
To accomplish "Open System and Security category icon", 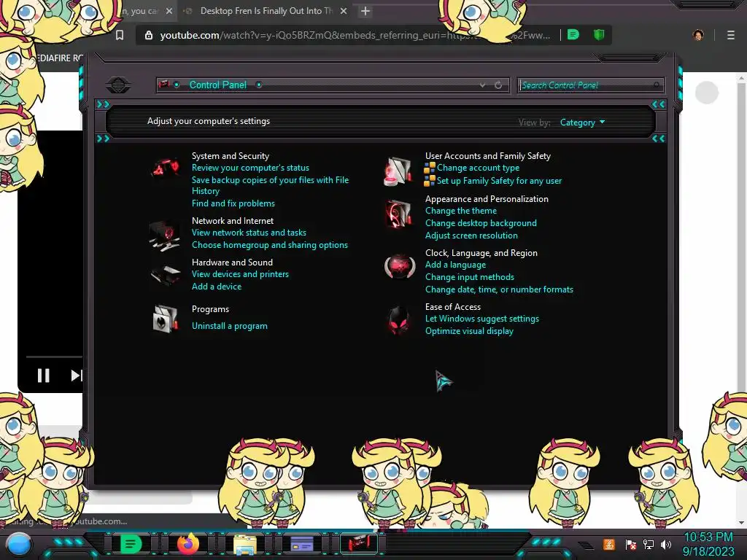I will (x=165, y=168).
